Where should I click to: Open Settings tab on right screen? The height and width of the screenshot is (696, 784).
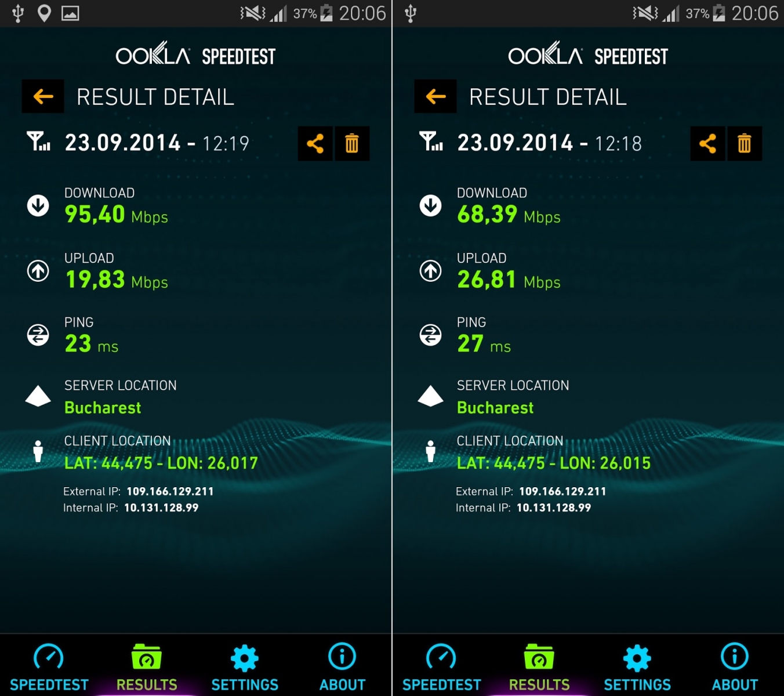click(x=637, y=667)
